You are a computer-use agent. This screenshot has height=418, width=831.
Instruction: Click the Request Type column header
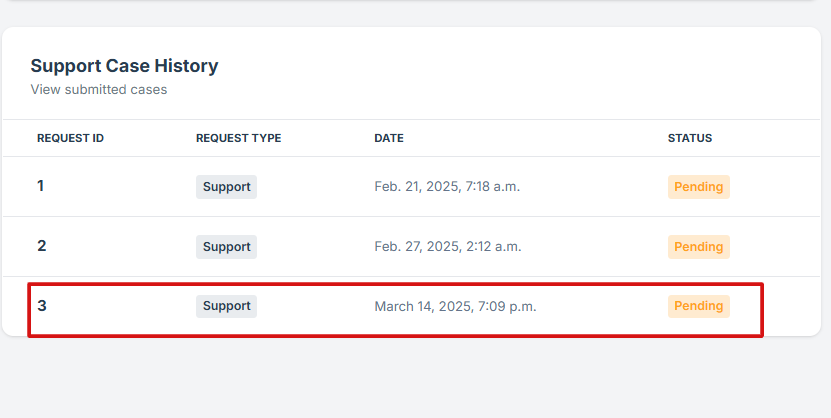238,138
